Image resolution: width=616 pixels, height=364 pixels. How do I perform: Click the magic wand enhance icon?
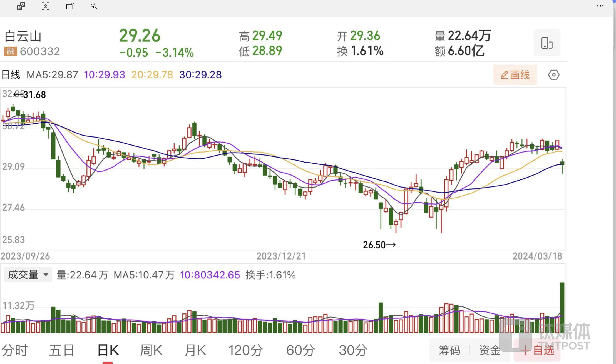[95, 6]
